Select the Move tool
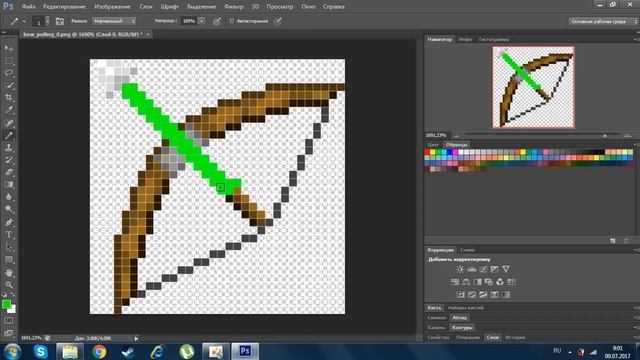Viewport: 640px width, 360px height. click(9, 48)
